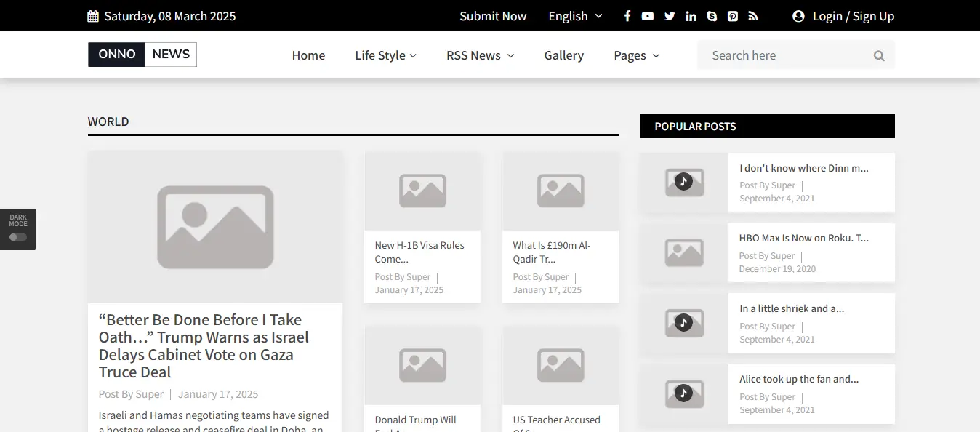Click the Al-Qadir article thumbnail
The height and width of the screenshot is (432, 980).
click(x=561, y=191)
